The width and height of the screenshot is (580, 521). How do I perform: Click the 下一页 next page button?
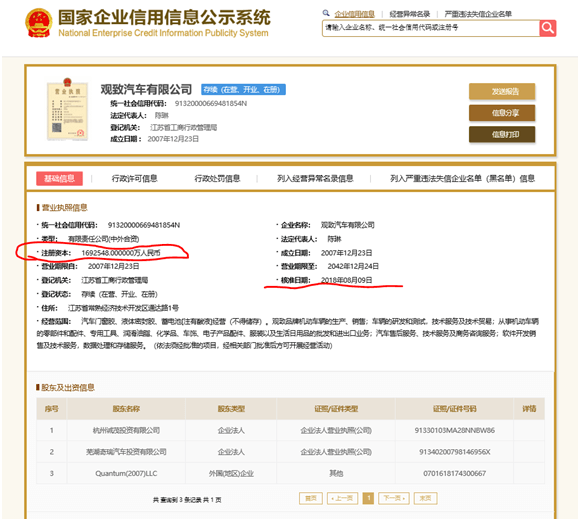tap(394, 498)
